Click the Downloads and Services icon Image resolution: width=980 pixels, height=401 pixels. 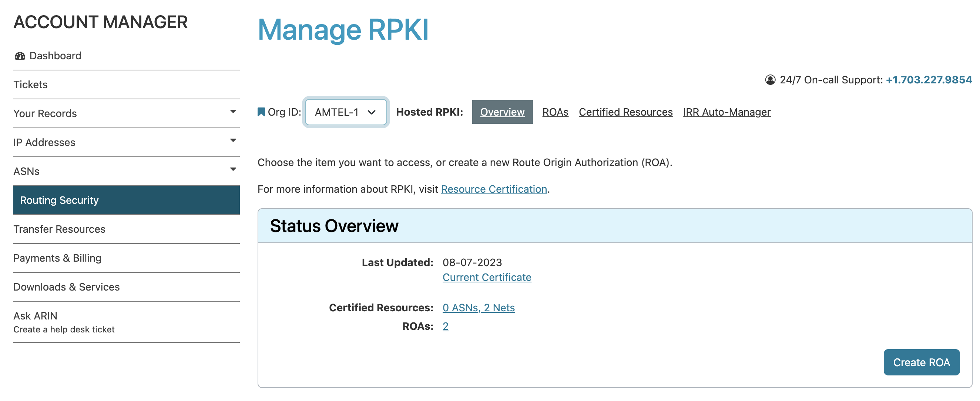tap(67, 286)
